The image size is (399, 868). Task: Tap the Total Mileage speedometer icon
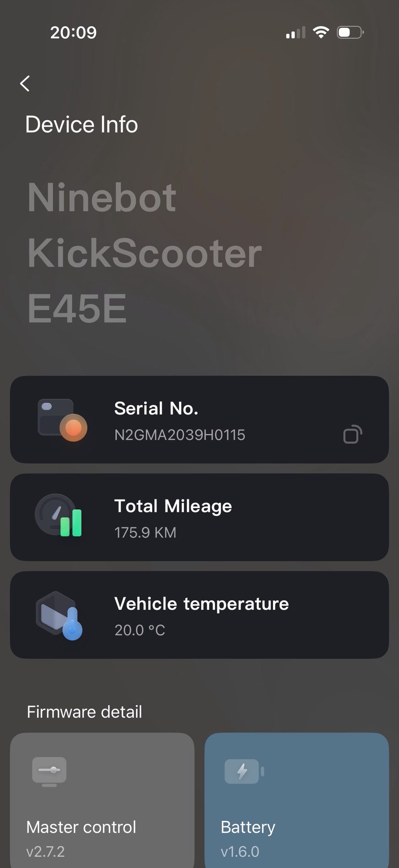tap(58, 516)
